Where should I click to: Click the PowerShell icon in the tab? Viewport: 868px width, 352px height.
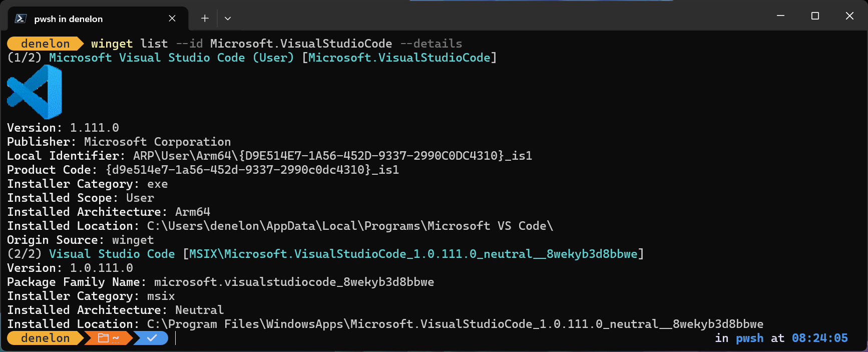[x=21, y=19]
